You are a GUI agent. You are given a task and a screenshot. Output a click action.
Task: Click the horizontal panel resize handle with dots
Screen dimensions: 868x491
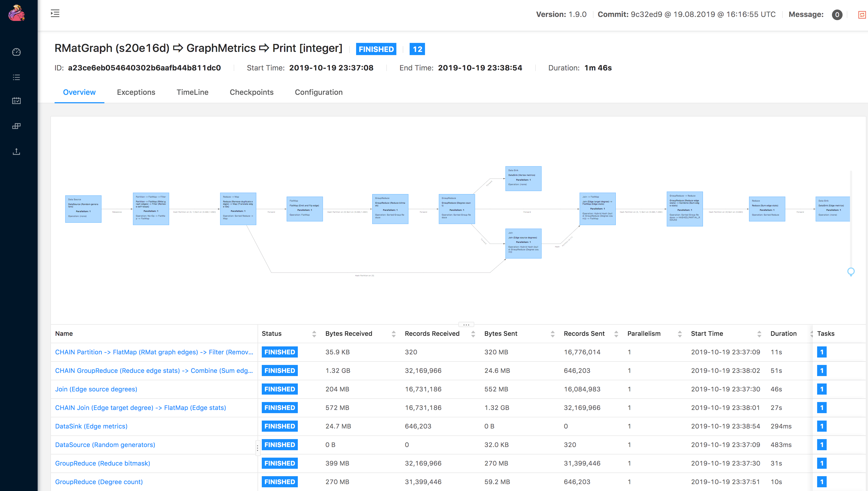[x=466, y=325]
